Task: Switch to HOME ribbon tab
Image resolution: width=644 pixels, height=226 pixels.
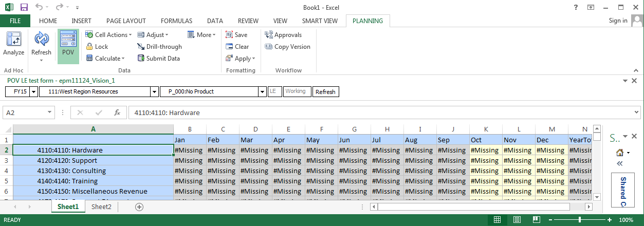Action: pos(48,21)
